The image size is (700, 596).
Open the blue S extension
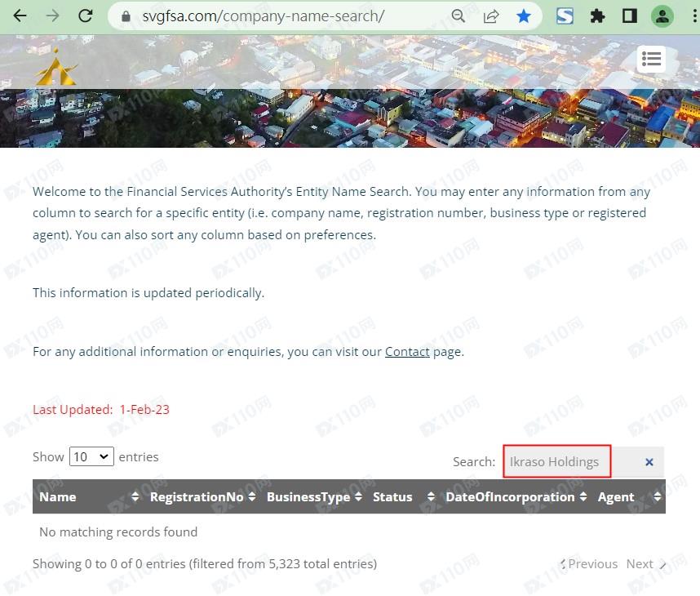tap(565, 16)
